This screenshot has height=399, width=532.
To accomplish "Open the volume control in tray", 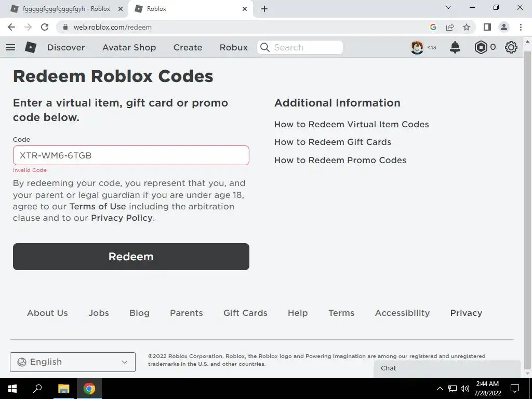I will 465,389.
